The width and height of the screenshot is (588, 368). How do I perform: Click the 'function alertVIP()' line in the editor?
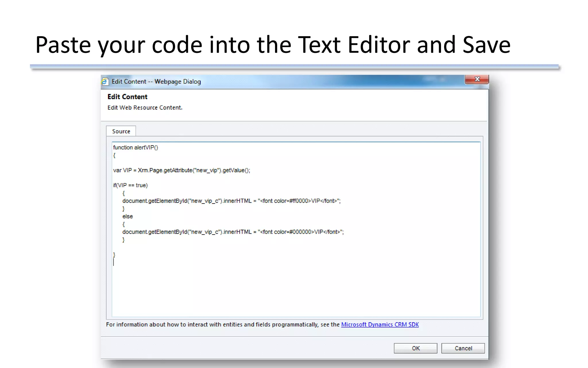136,147
